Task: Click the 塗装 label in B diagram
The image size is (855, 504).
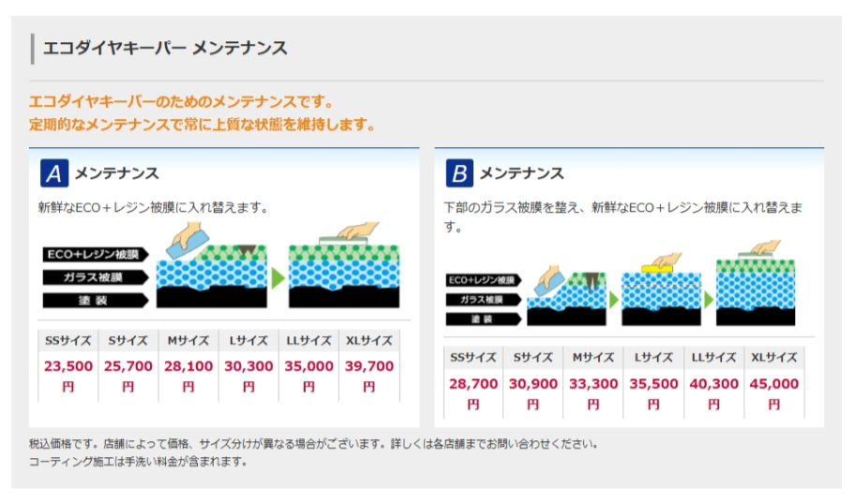Action: pyautogui.click(x=482, y=319)
